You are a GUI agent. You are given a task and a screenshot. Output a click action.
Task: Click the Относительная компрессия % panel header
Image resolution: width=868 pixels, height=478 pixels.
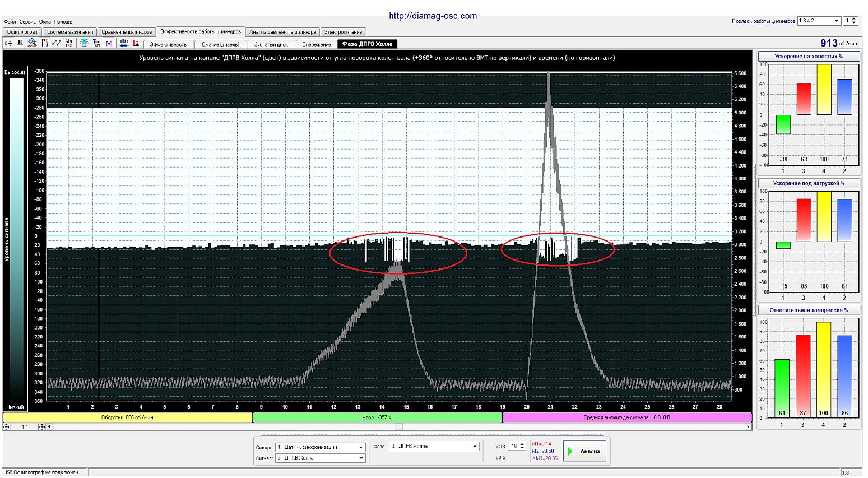tap(809, 310)
